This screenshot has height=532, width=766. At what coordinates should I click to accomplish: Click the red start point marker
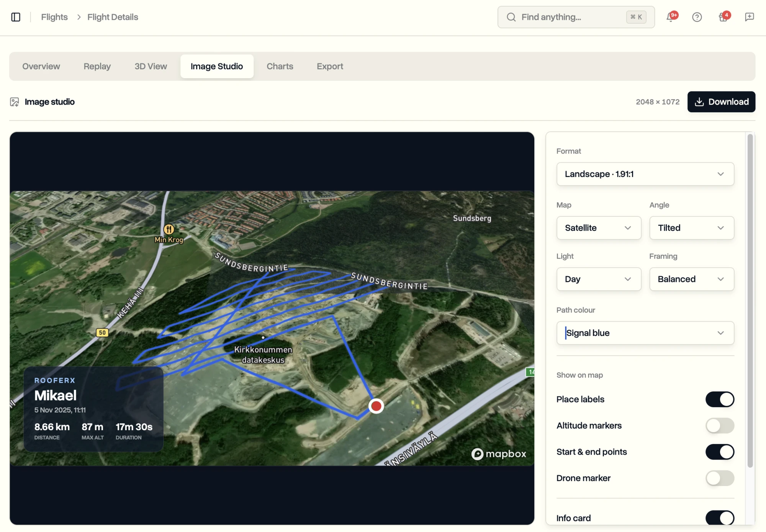376,406
